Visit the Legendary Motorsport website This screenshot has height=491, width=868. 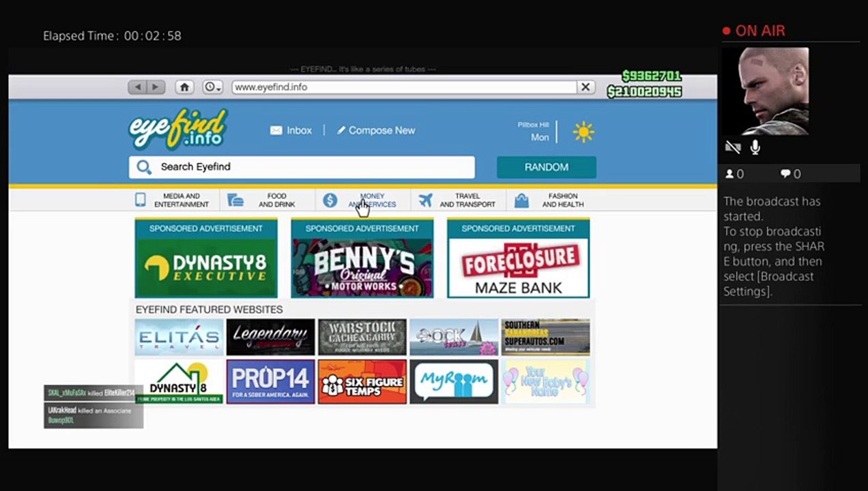tap(271, 337)
